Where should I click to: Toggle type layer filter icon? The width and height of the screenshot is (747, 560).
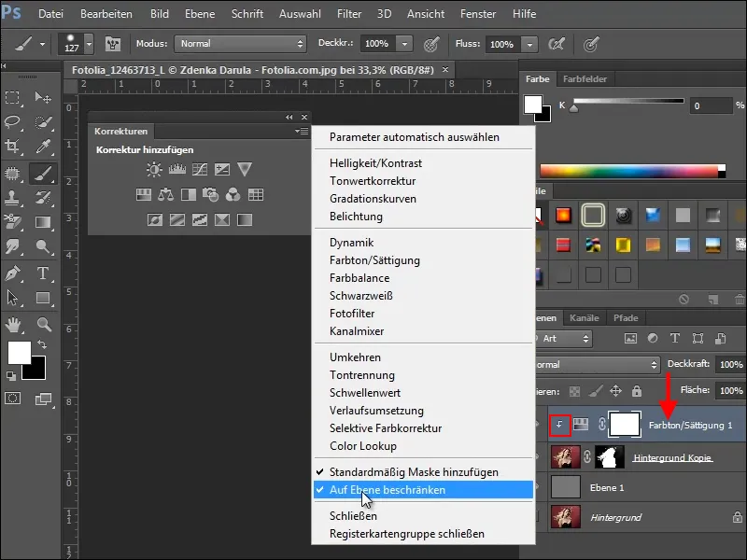674,339
